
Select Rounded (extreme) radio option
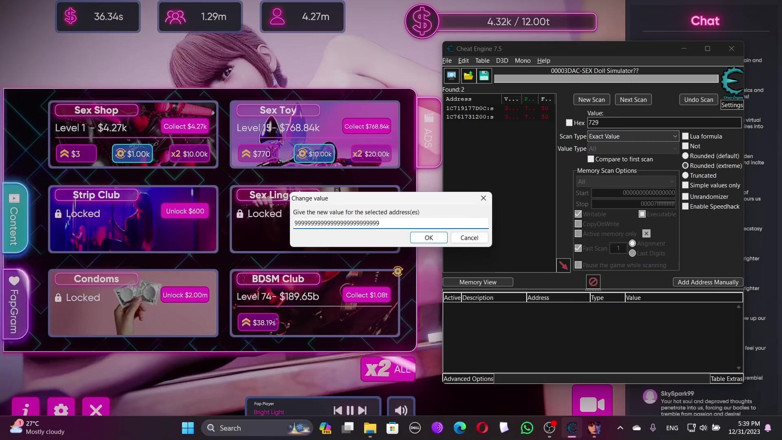pos(685,165)
